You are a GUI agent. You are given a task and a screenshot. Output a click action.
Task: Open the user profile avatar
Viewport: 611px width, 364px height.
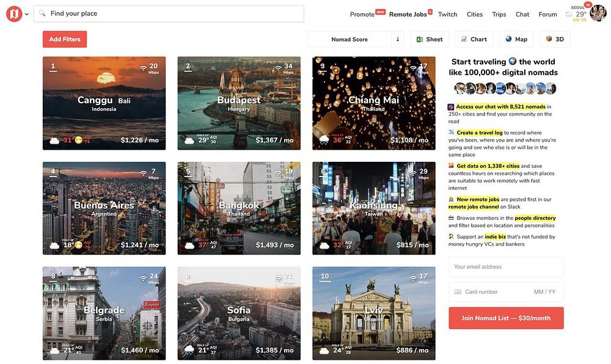(x=598, y=13)
